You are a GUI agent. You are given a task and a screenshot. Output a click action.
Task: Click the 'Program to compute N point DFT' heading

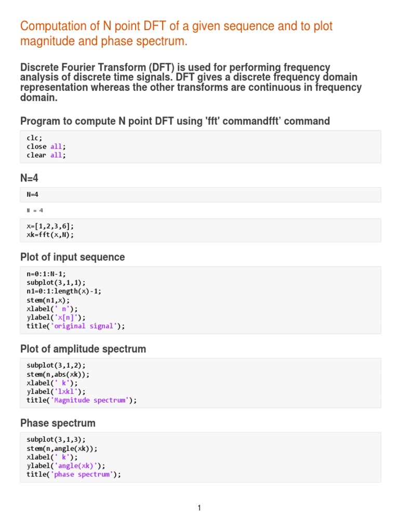tap(175, 121)
